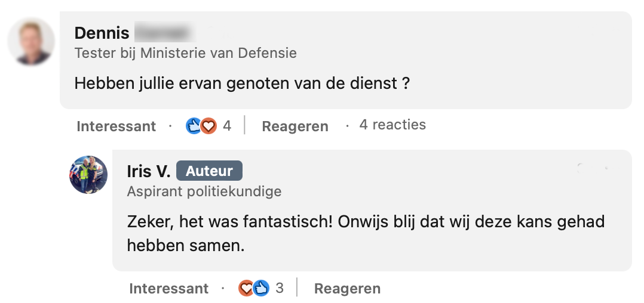644x303 pixels.
Task: Click the blue thumbs-up reaction icon on Dennis's comment
Action: [194, 126]
